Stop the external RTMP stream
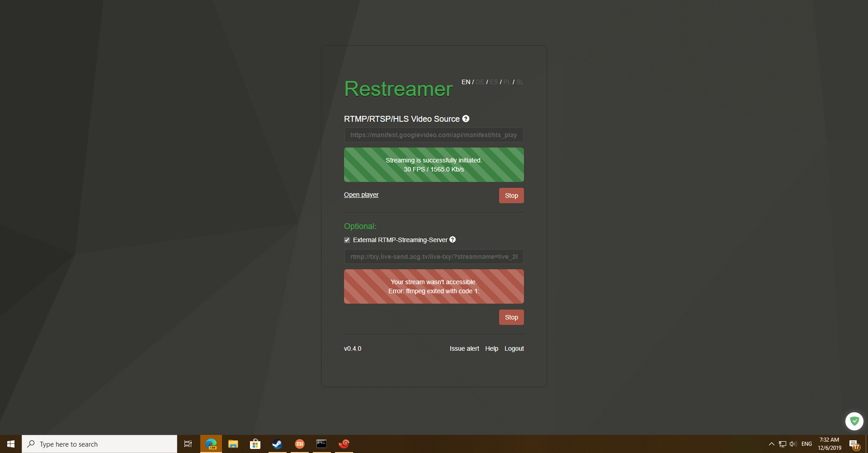The image size is (868, 453). tap(511, 317)
